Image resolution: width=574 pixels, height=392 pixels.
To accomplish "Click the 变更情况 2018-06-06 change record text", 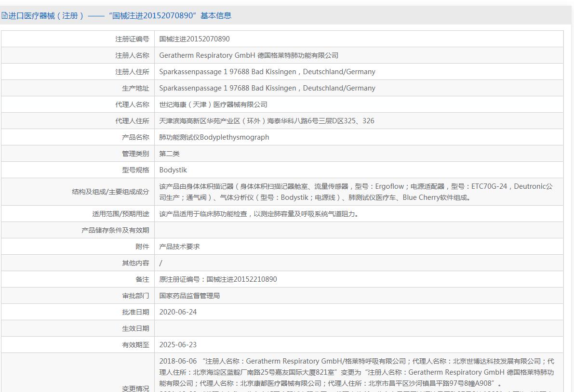I will coord(357,372).
